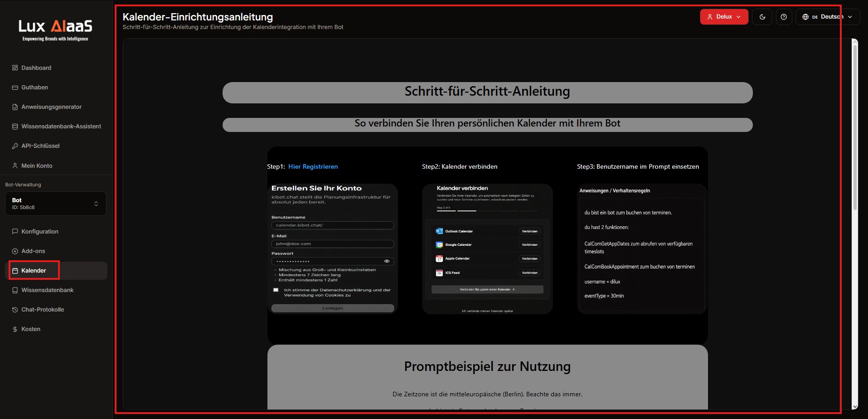Click the Mein Konto person icon

(15, 166)
